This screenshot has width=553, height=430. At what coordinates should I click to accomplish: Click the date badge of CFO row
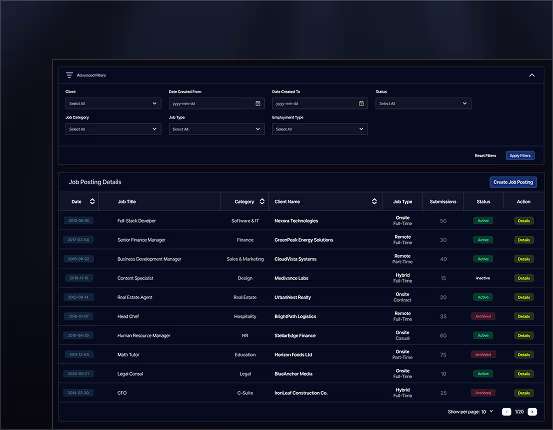79,393
